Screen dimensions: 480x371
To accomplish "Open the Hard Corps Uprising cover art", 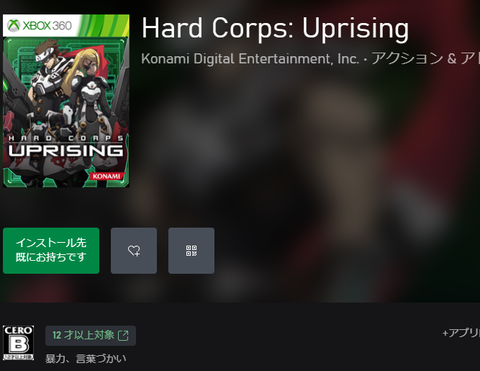I will pos(66,101).
